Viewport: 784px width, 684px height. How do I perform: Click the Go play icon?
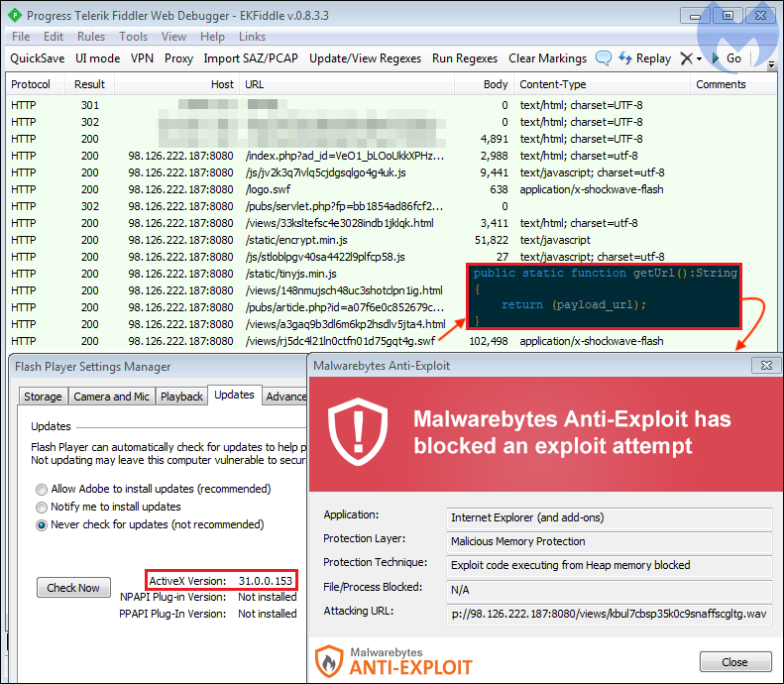[716, 58]
